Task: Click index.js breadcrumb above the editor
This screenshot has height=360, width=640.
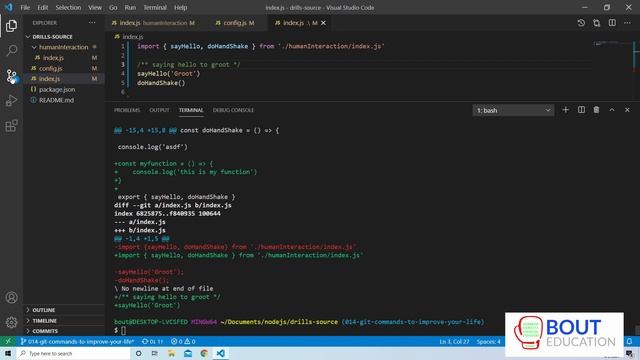Action: (x=133, y=37)
